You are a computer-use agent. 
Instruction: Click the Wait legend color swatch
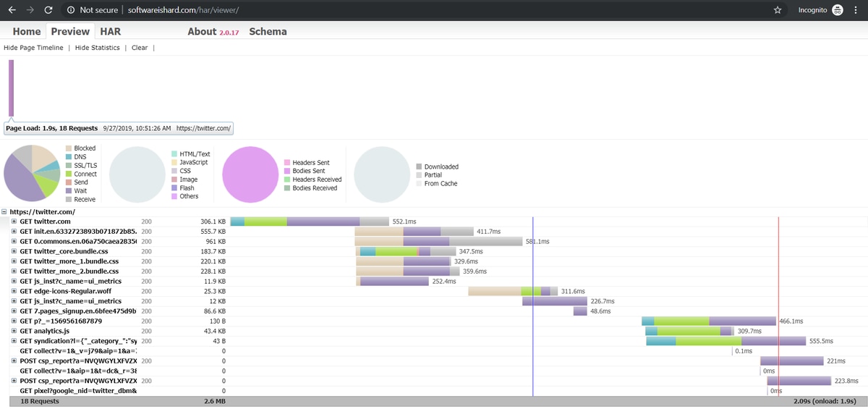(68, 191)
